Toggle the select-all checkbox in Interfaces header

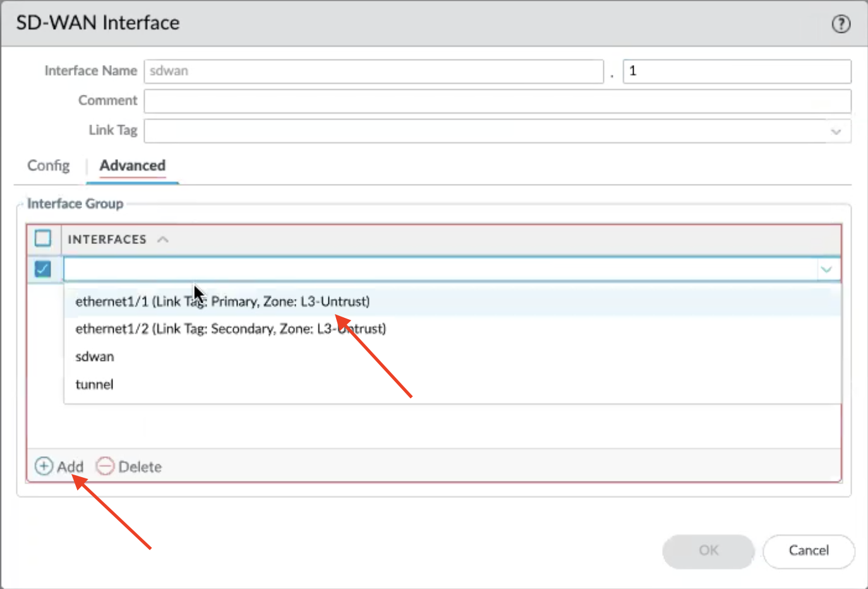pos(42,238)
